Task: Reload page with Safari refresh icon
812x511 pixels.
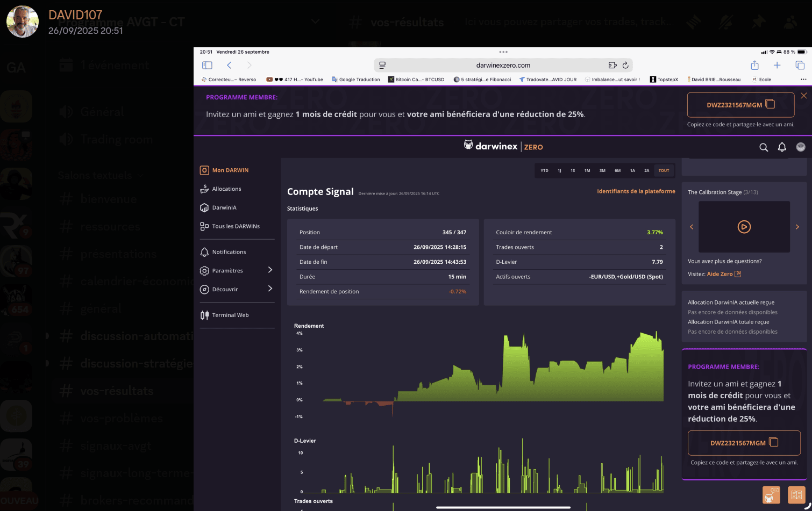Action: point(625,65)
